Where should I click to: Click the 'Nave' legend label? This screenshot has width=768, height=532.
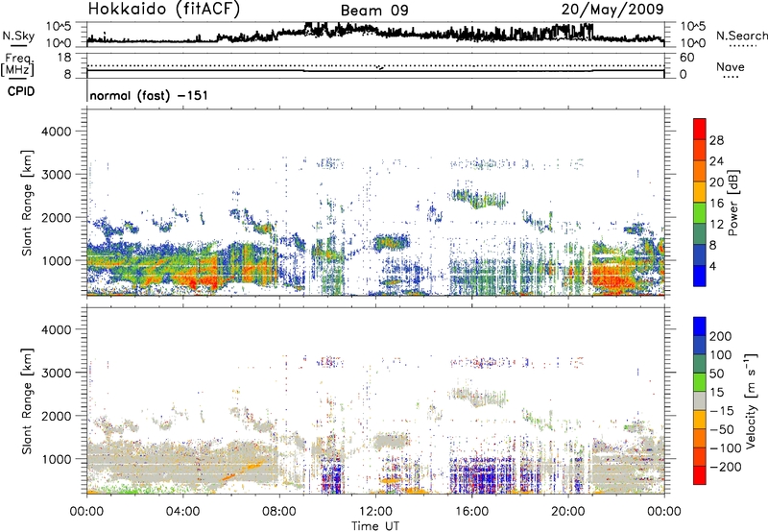click(731, 66)
